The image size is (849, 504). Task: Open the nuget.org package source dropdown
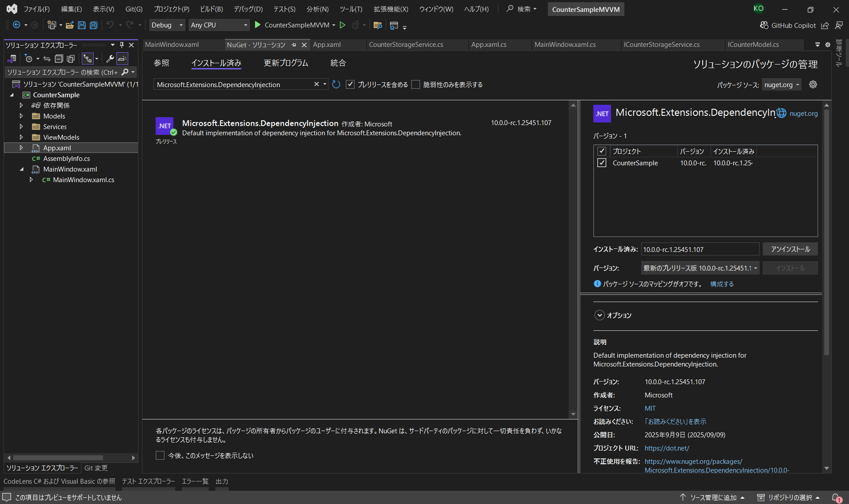(782, 85)
